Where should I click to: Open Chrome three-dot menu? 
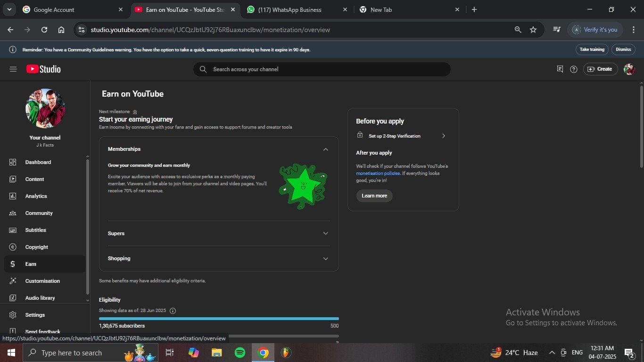tap(634, 30)
